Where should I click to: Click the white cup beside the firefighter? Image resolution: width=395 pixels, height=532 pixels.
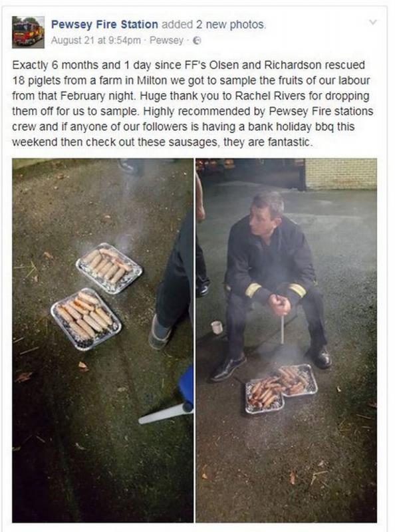217,327
